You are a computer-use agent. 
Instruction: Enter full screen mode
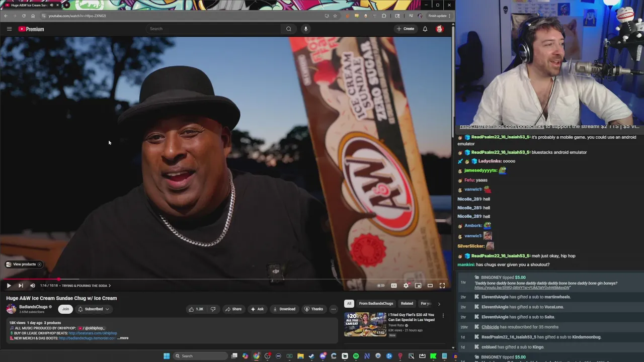coord(442,286)
